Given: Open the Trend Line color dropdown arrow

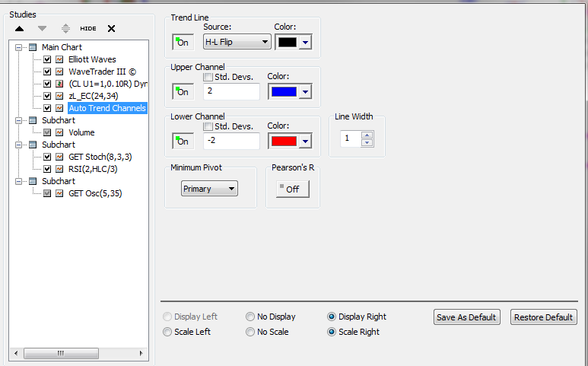Looking at the screenshot, I should click(306, 42).
